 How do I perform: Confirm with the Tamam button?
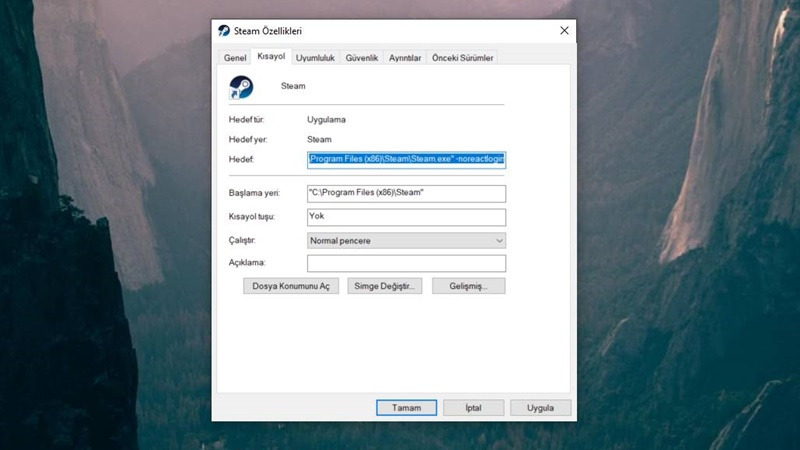tap(406, 408)
